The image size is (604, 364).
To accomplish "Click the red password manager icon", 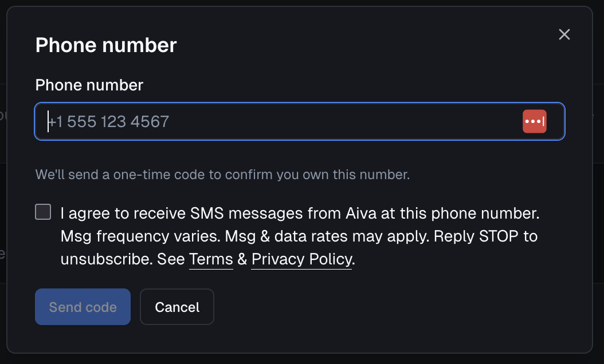I will (x=534, y=121).
